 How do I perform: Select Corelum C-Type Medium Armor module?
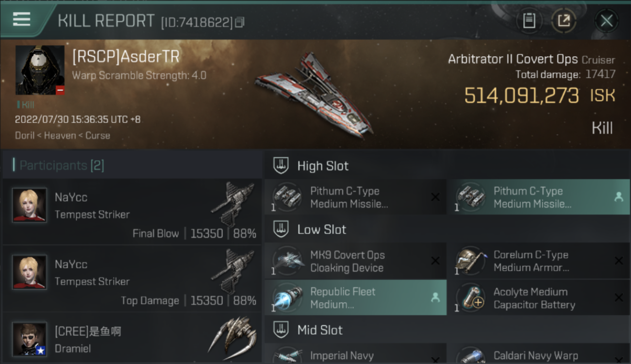pos(538,261)
